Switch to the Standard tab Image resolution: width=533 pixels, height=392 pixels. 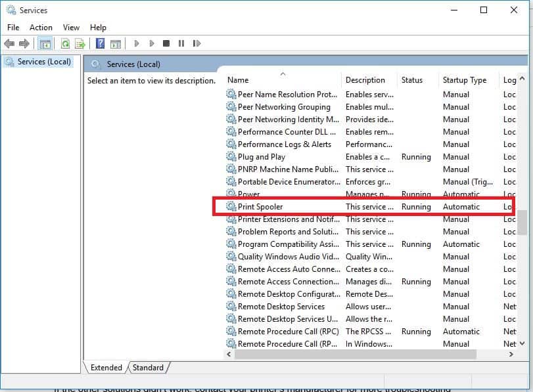(148, 368)
